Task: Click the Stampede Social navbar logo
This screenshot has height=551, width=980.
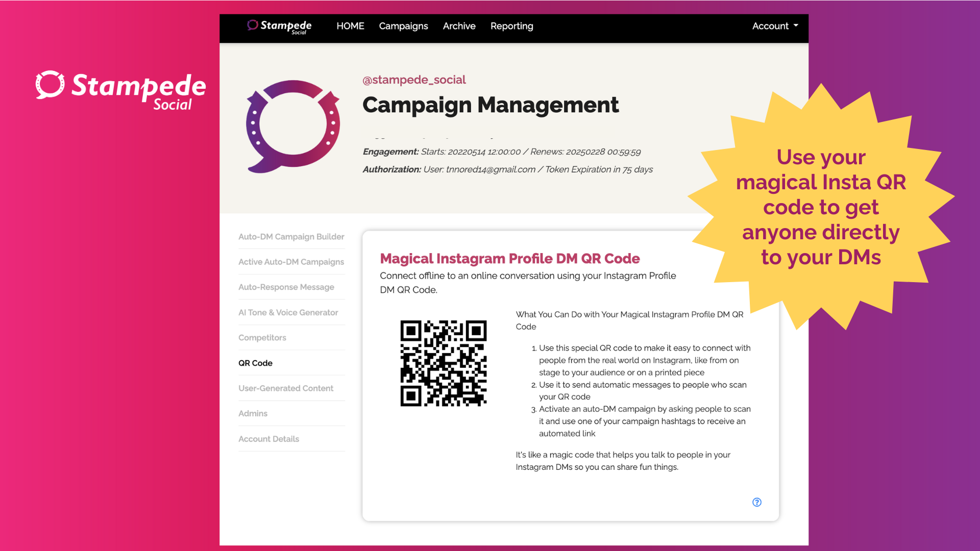Action: click(x=279, y=27)
